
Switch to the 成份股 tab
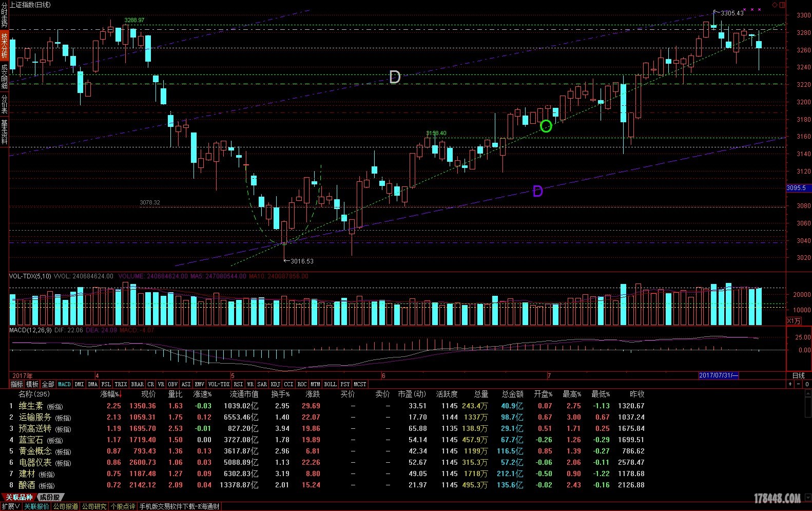[50, 497]
